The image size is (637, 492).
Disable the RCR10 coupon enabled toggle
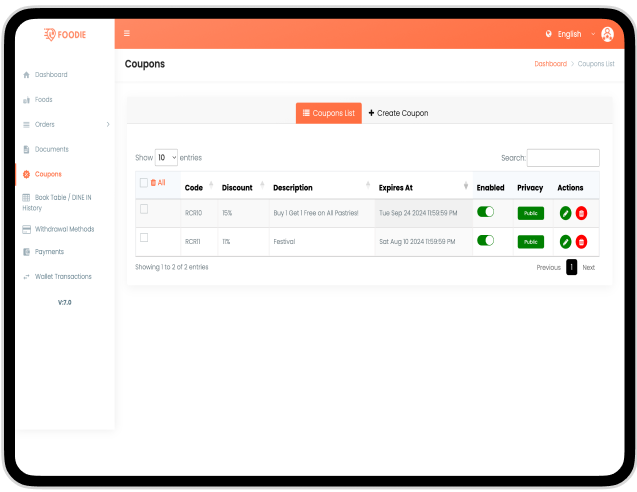[486, 212]
